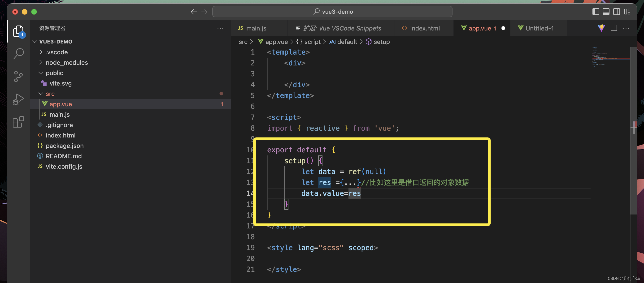Open package.json in the explorer

tap(130, 146)
